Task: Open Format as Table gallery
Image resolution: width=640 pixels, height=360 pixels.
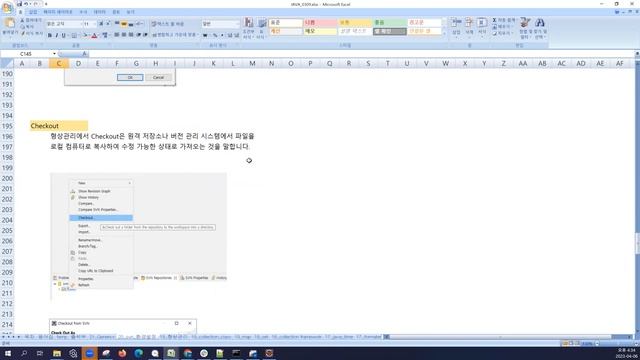Action: click(262, 28)
